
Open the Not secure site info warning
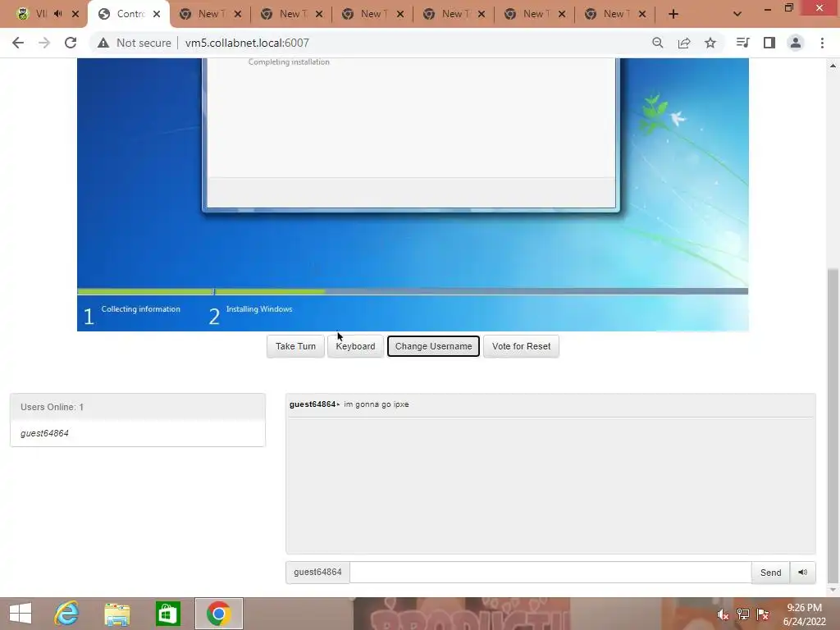click(x=134, y=43)
